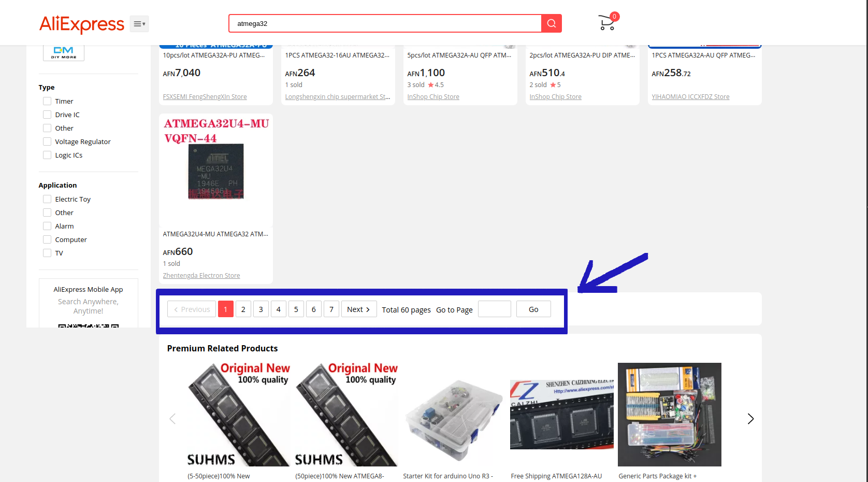
Task: Select page 1 in pagination
Action: pos(226,309)
